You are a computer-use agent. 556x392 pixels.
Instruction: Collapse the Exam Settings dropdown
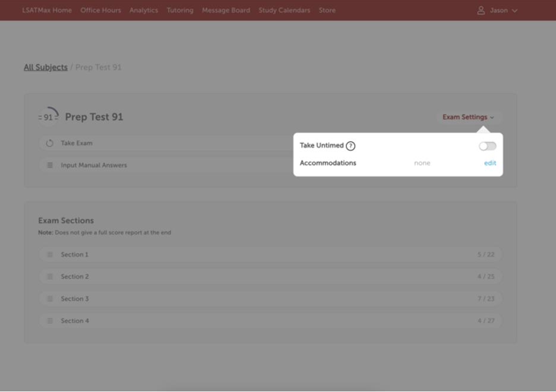pos(468,117)
